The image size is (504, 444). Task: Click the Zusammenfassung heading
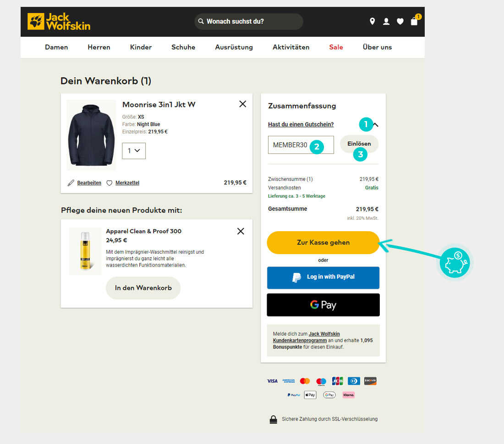point(302,106)
